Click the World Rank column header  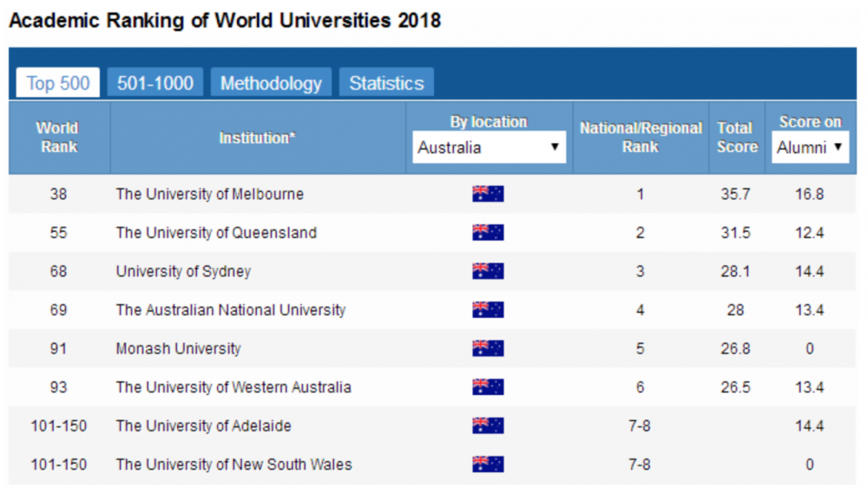58,137
